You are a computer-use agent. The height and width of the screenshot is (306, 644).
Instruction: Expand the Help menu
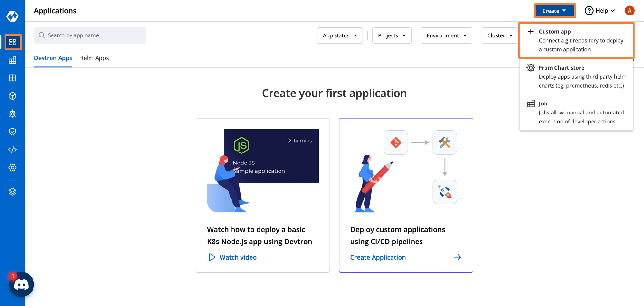pos(600,11)
